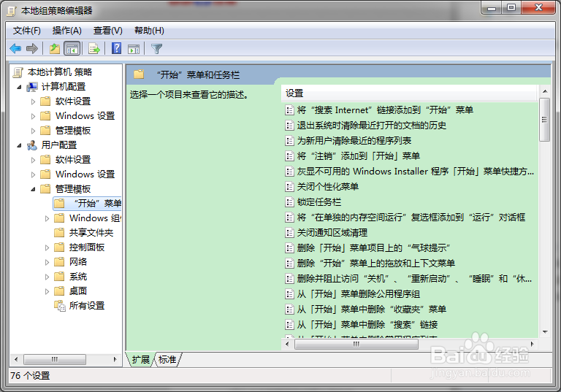
Task: Select the 用户配置 user icon
Action: point(32,145)
